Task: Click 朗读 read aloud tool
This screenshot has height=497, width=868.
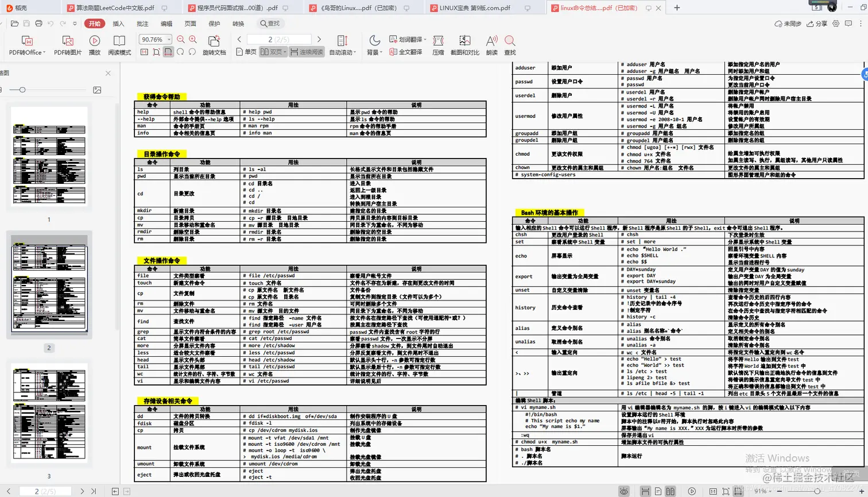Action: [x=491, y=46]
